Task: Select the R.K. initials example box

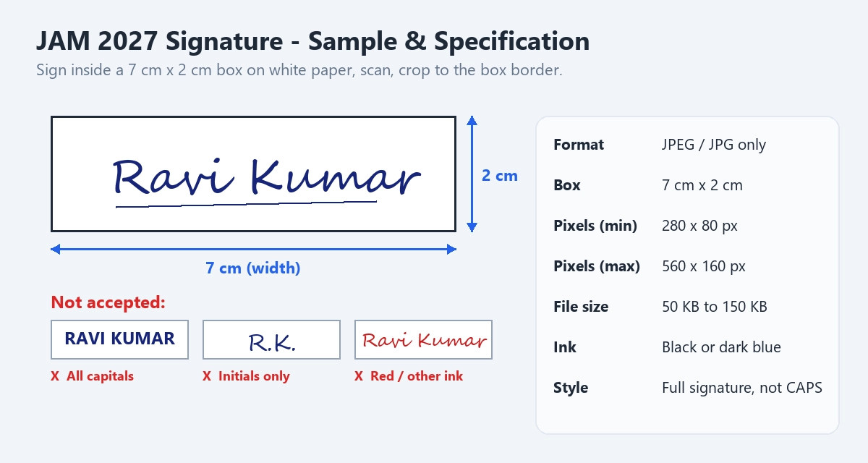Action: click(x=271, y=339)
